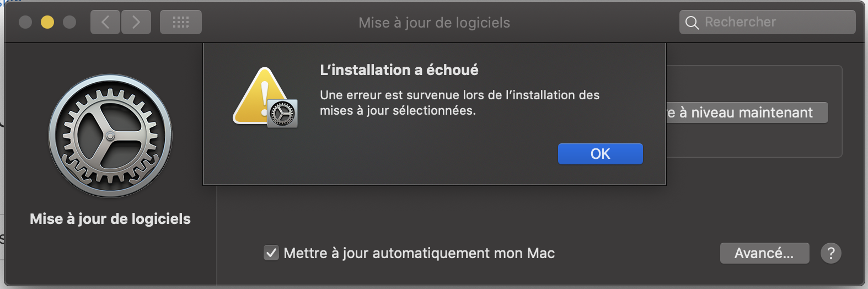Viewport: 868px width, 289px height.
Task: Toggle the automatic Mac update checkbox
Action: [x=271, y=253]
